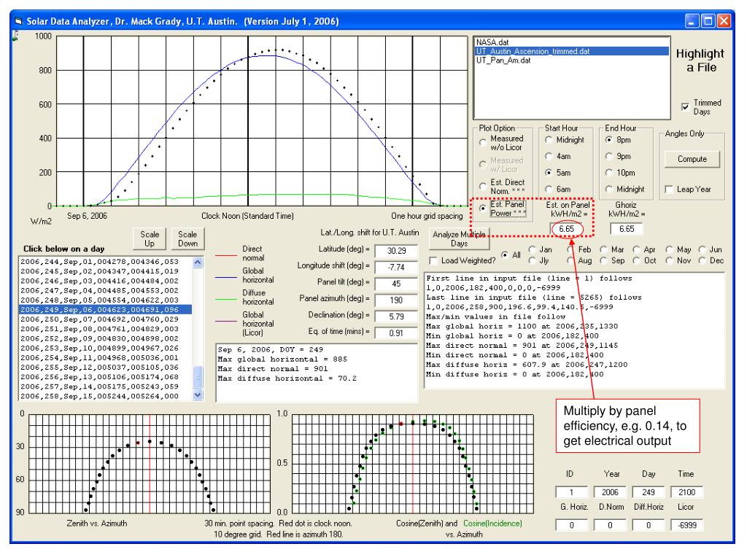
Task: Select the Jan month radio button
Action: pos(532,249)
